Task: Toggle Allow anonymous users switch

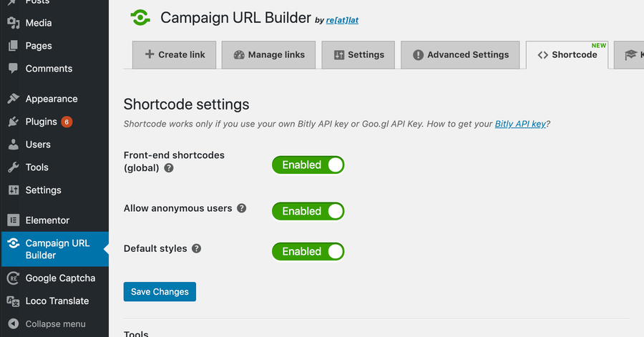Action: 308,211
